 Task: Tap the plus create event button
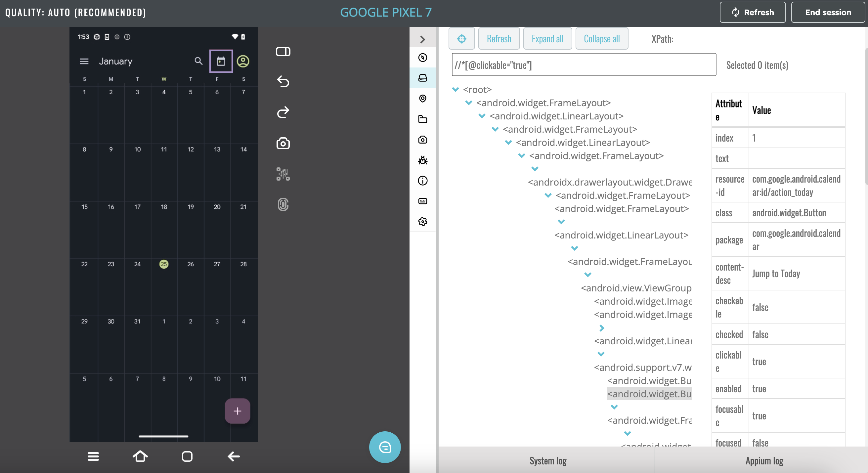pyautogui.click(x=238, y=411)
